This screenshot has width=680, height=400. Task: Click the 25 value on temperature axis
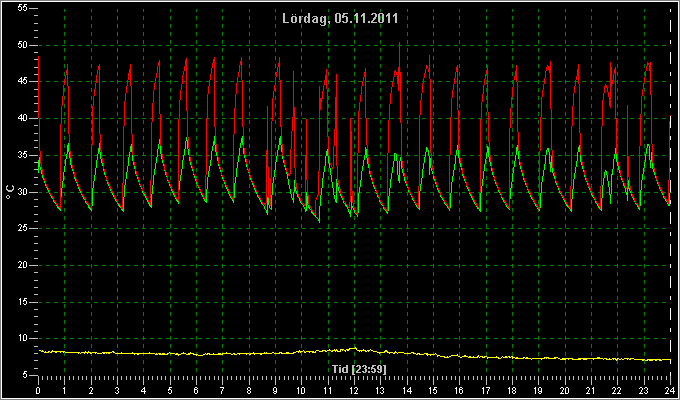pos(23,228)
